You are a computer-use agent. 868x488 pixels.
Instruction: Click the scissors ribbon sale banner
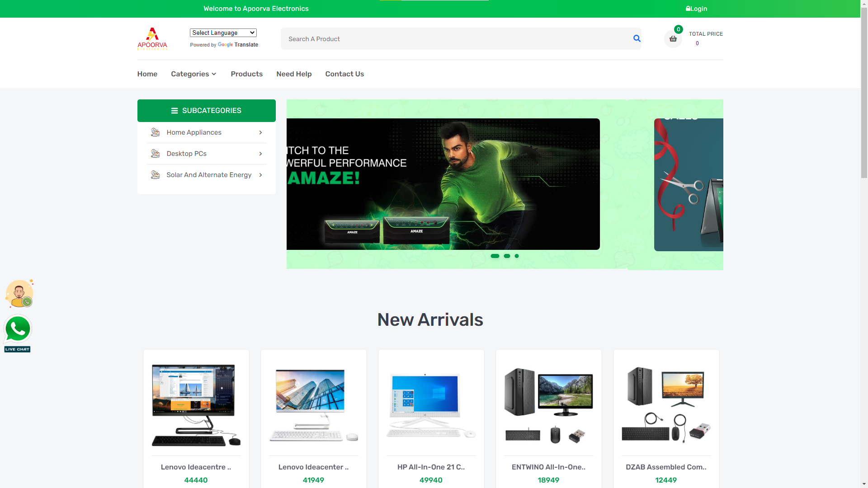pyautogui.click(x=689, y=185)
